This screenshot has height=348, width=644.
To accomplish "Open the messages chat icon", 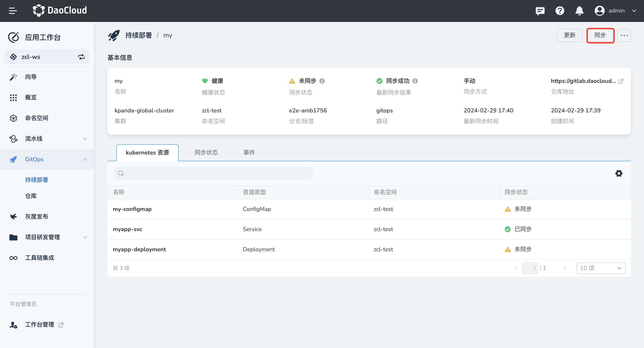I will [540, 11].
